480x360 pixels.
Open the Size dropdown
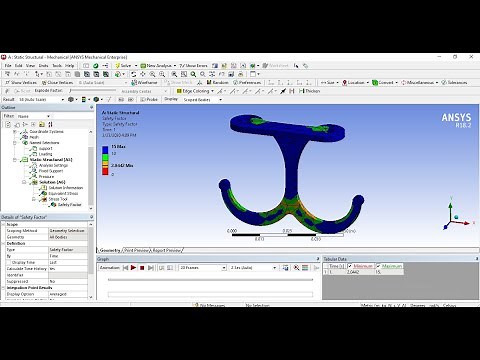point(330,82)
